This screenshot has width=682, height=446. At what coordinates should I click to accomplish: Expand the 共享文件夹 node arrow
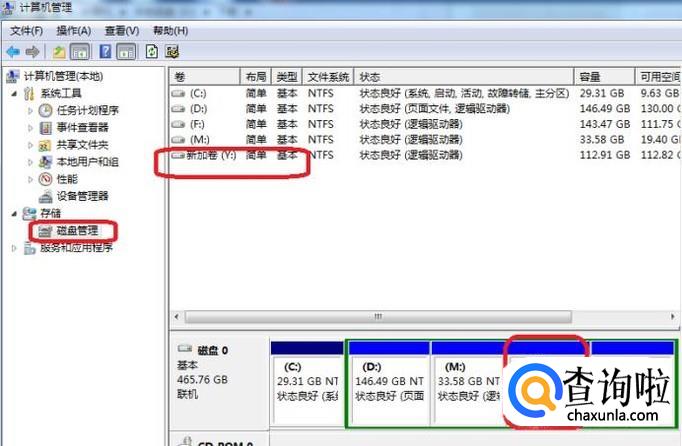29,145
